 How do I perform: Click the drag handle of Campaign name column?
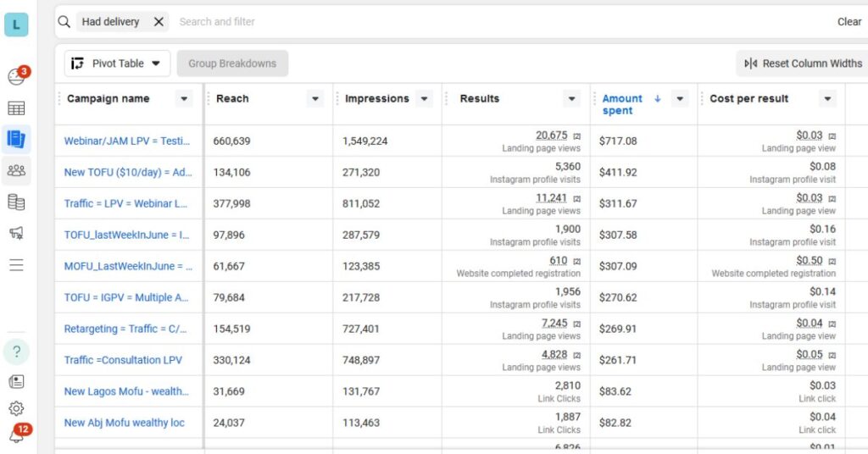pyautogui.click(x=59, y=98)
